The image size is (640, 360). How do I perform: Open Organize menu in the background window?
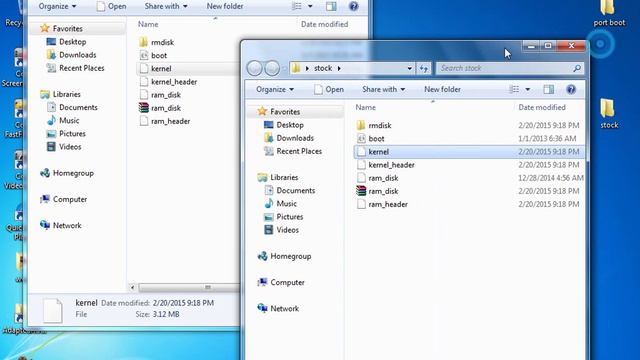tap(57, 7)
